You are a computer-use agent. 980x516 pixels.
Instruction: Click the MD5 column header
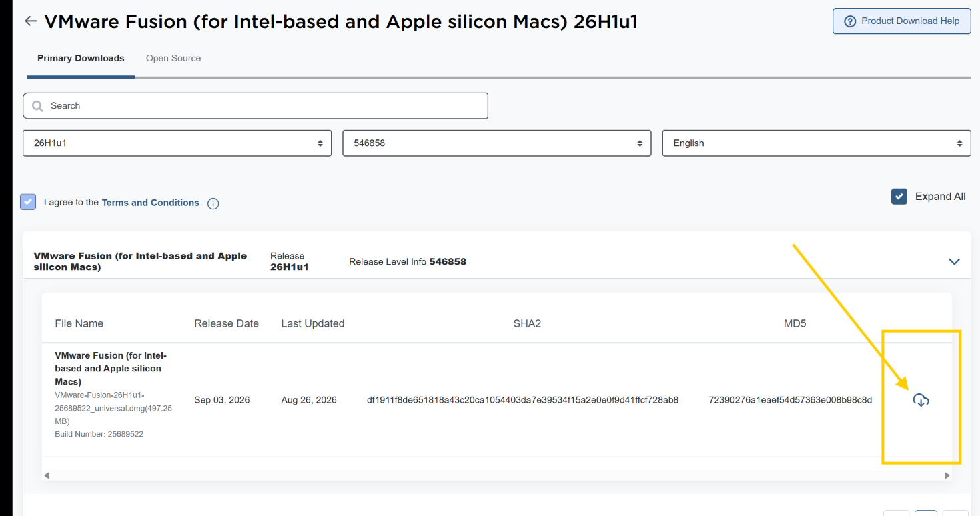coord(795,323)
